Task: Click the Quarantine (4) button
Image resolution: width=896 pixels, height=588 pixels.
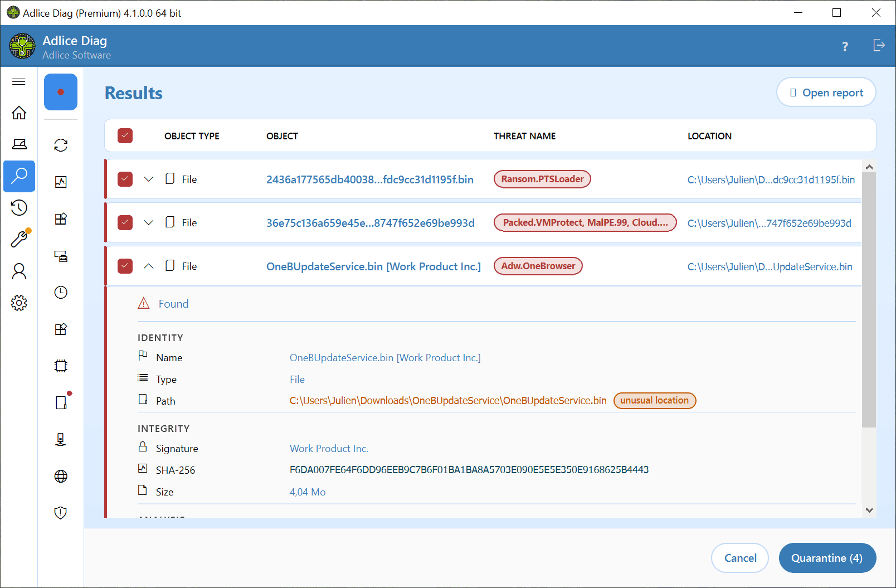Action: (827, 558)
